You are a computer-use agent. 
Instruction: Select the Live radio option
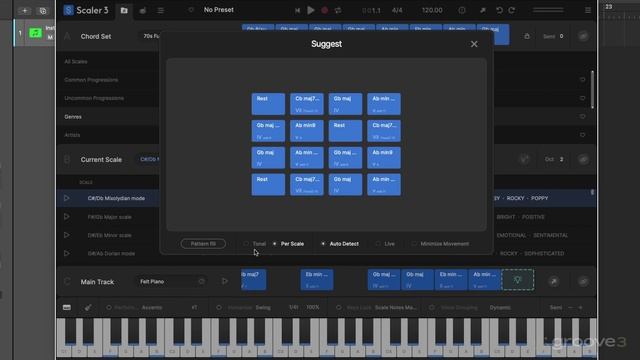[378, 244]
